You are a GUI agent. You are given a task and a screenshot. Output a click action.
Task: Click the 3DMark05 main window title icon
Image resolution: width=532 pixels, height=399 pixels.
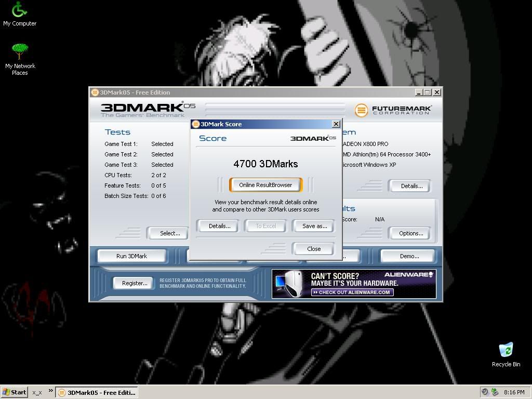(x=95, y=92)
